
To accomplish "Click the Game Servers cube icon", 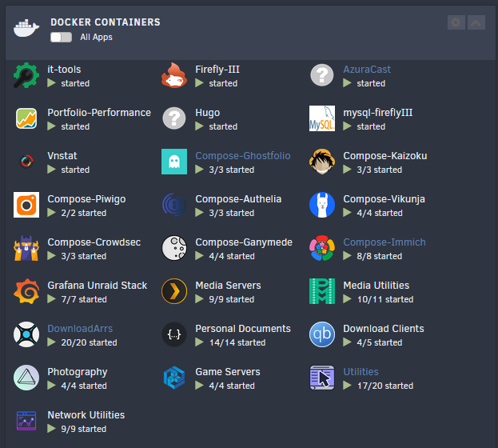I will (x=174, y=378).
